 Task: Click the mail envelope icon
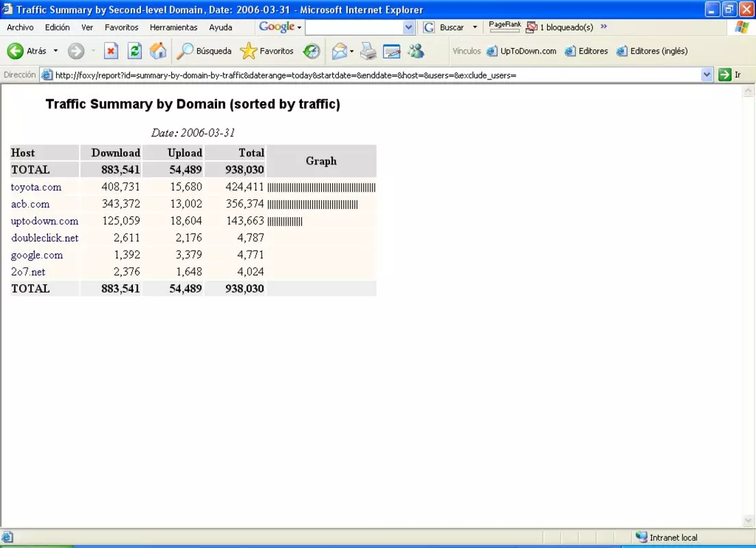tap(340, 51)
